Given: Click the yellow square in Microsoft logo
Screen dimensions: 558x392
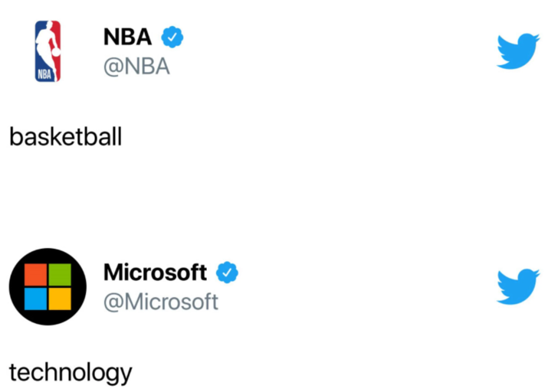Looking at the screenshot, I should click(59, 299).
